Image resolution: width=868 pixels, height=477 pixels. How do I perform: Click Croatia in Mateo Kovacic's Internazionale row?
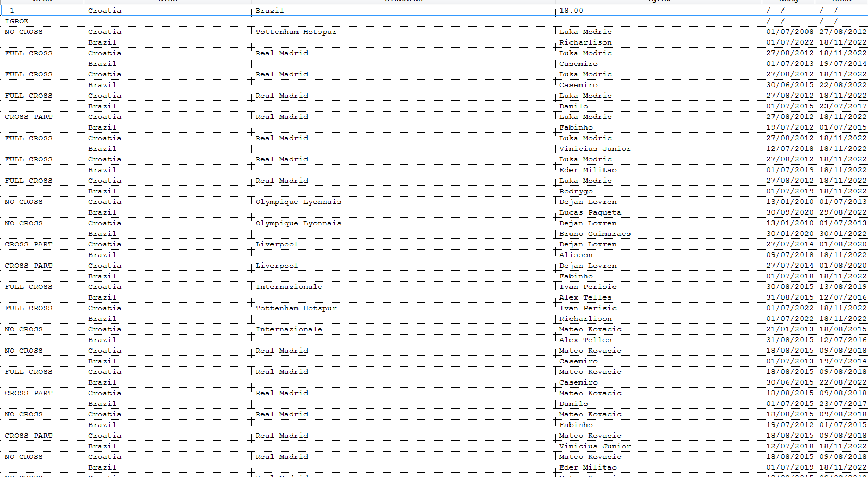click(x=105, y=329)
